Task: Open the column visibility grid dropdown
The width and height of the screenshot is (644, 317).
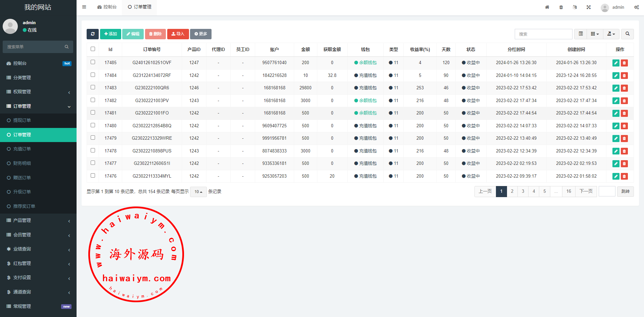Action: pos(595,34)
